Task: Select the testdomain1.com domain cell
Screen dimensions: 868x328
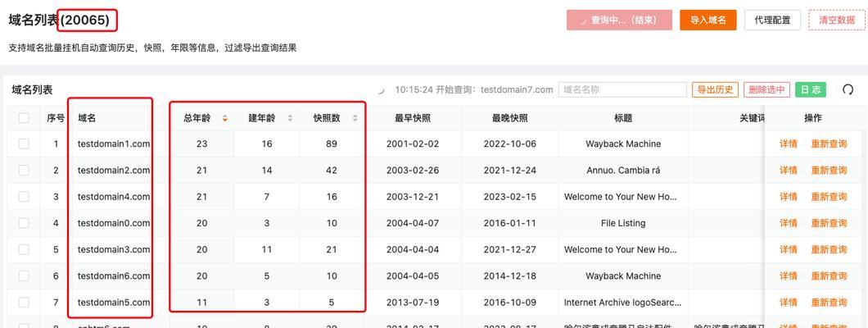Action: click(x=114, y=143)
